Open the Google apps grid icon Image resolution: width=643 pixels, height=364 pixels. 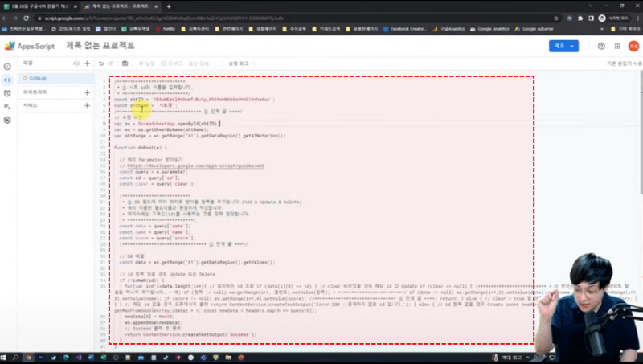coord(617,47)
